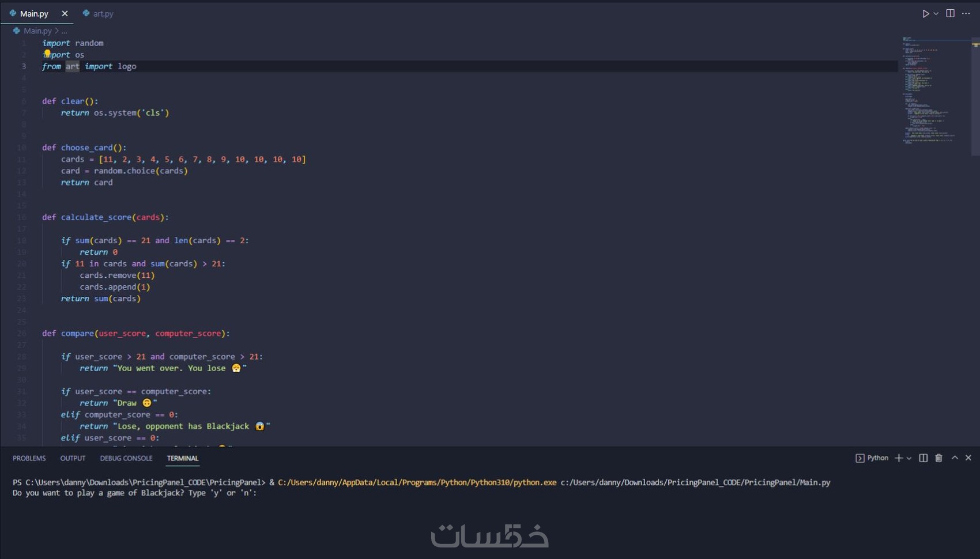Switch to the Main.py editor tab
The height and width of the screenshot is (559, 980).
[34, 13]
